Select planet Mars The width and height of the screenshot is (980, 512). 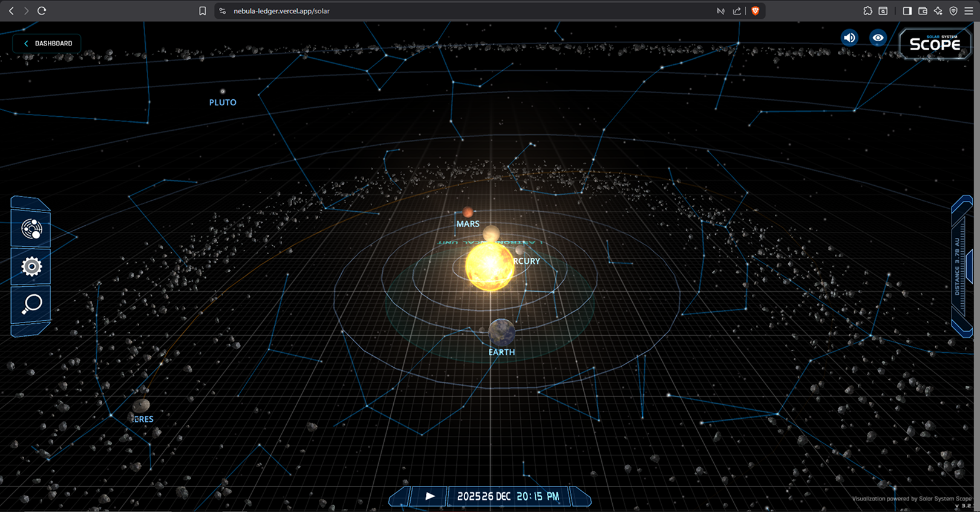point(468,212)
